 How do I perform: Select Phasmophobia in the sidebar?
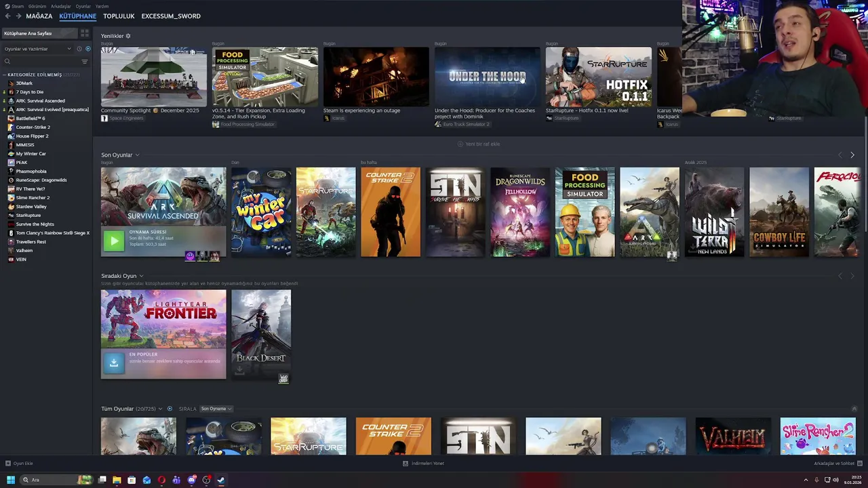(x=31, y=171)
